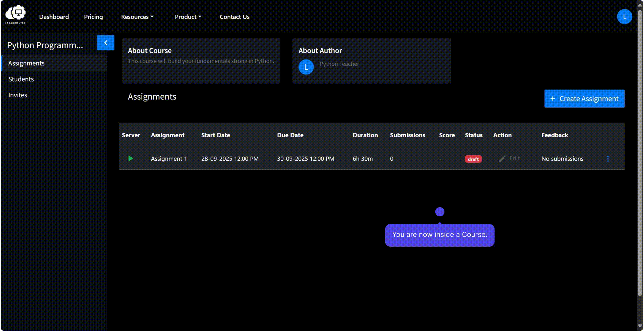The width and height of the screenshot is (644, 331).
Task: Click the 6h 30m duration value
Action: (363, 159)
